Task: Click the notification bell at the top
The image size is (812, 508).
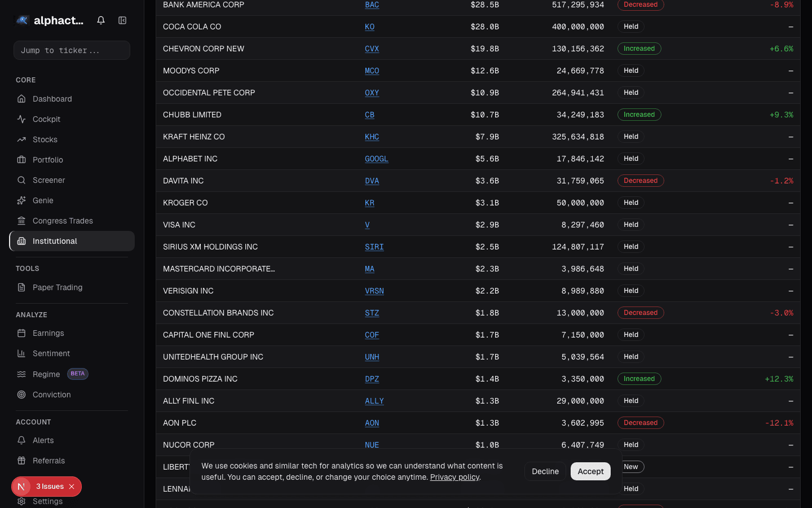Action: tap(100, 20)
